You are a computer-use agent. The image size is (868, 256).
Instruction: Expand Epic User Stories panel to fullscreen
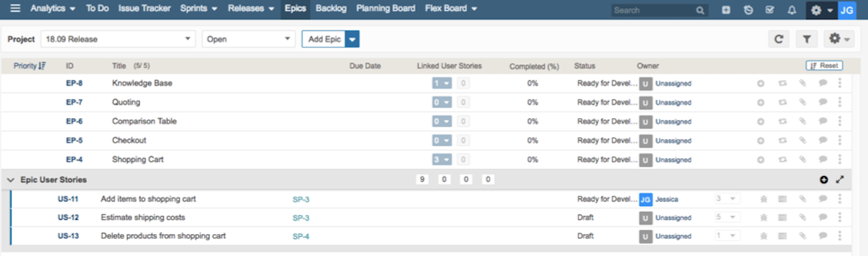(x=840, y=179)
